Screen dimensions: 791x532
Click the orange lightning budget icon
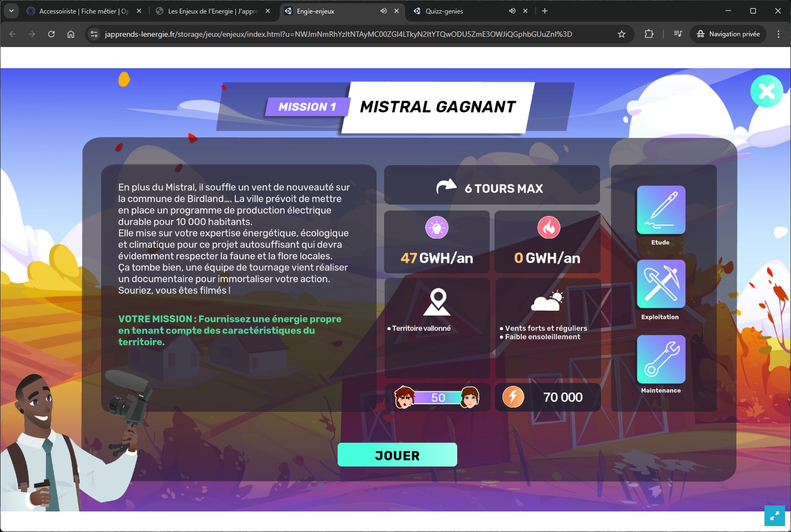tap(513, 397)
